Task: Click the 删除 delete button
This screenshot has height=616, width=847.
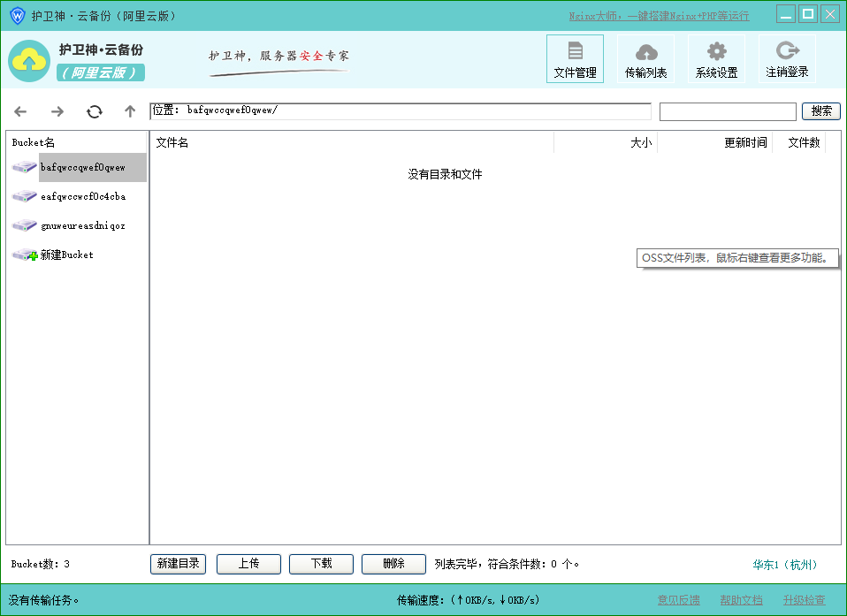Action: coord(393,564)
